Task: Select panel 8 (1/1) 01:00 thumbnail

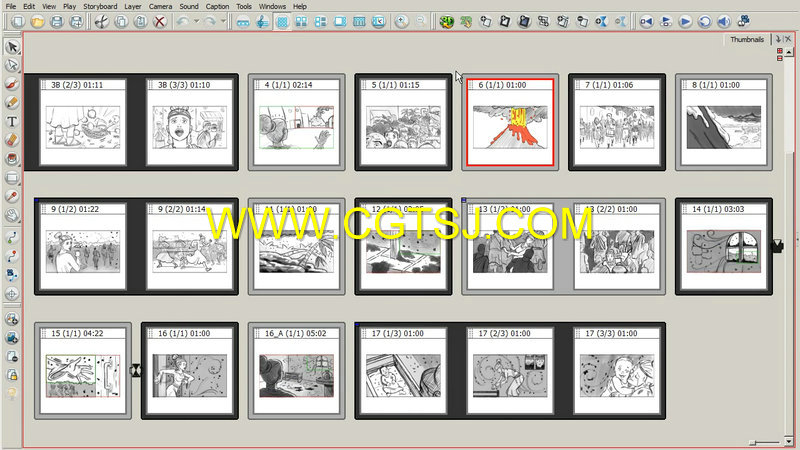Action: [x=724, y=122]
